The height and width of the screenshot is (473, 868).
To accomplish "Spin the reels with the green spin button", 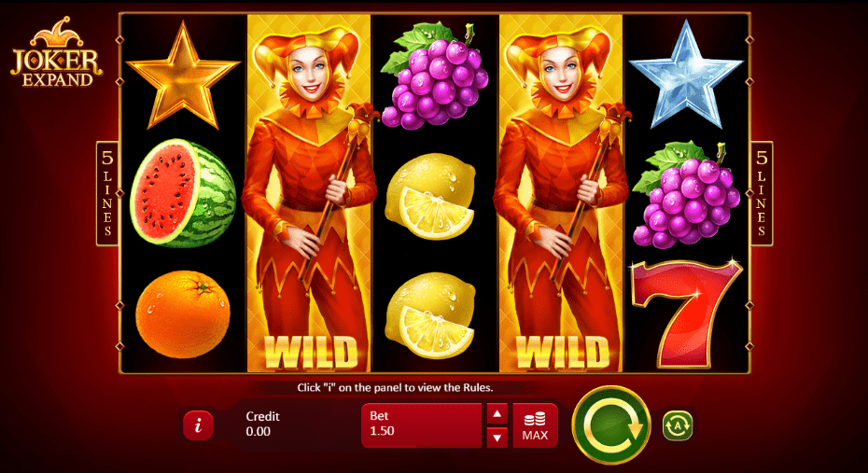I will click(611, 424).
